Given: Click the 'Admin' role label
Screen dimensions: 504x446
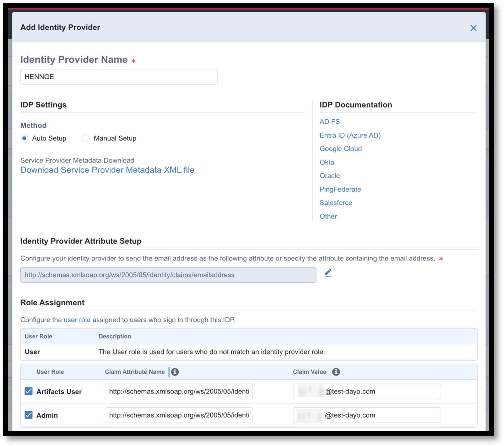Looking at the screenshot, I should pyautogui.click(x=47, y=415).
